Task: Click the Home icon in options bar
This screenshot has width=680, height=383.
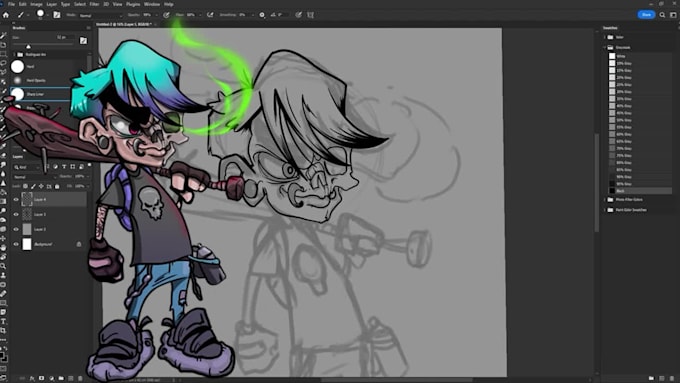Action: [x=6, y=15]
